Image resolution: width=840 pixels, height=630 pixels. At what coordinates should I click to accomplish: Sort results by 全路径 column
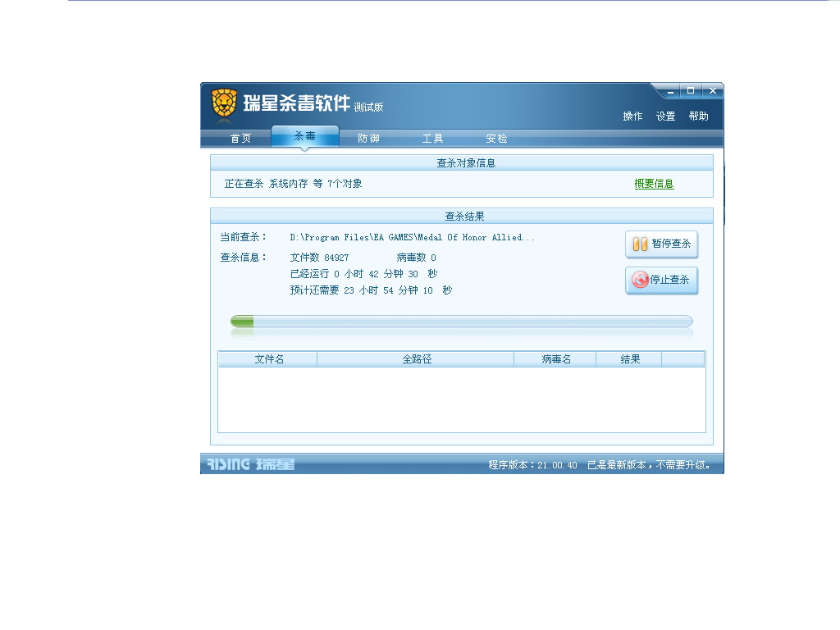(x=416, y=359)
